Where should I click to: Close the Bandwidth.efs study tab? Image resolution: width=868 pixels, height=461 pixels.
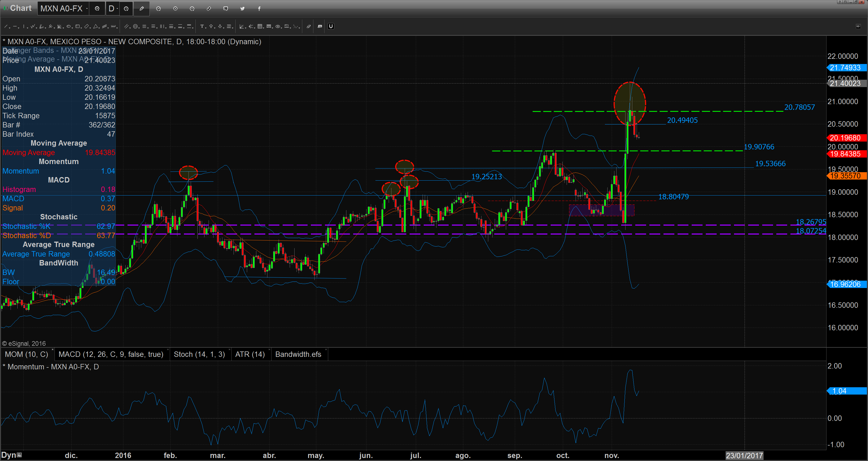click(x=326, y=350)
